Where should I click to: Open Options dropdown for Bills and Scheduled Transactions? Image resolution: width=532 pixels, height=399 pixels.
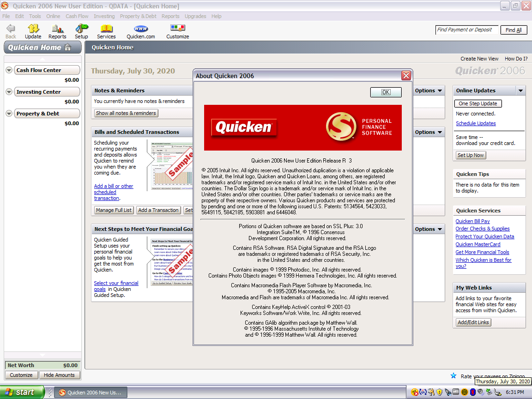point(428,132)
